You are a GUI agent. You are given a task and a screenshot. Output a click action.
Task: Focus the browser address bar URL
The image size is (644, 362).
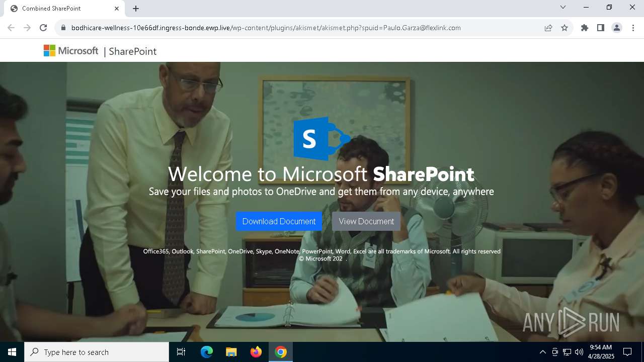pyautogui.click(x=266, y=28)
